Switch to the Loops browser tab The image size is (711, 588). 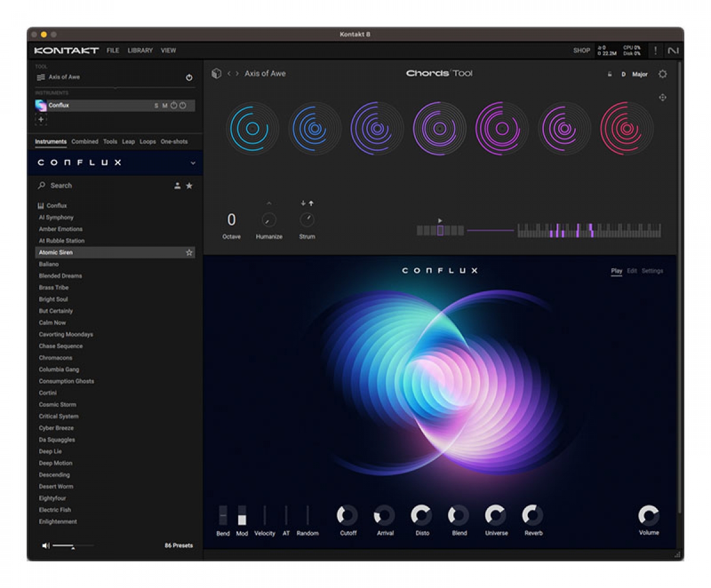(x=148, y=142)
